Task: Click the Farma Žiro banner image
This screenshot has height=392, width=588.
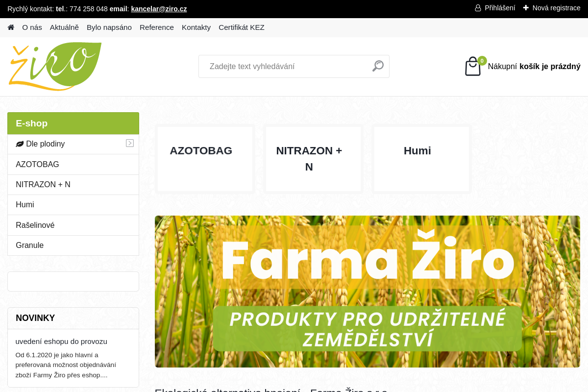Action: pyautogui.click(x=367, y=292)
